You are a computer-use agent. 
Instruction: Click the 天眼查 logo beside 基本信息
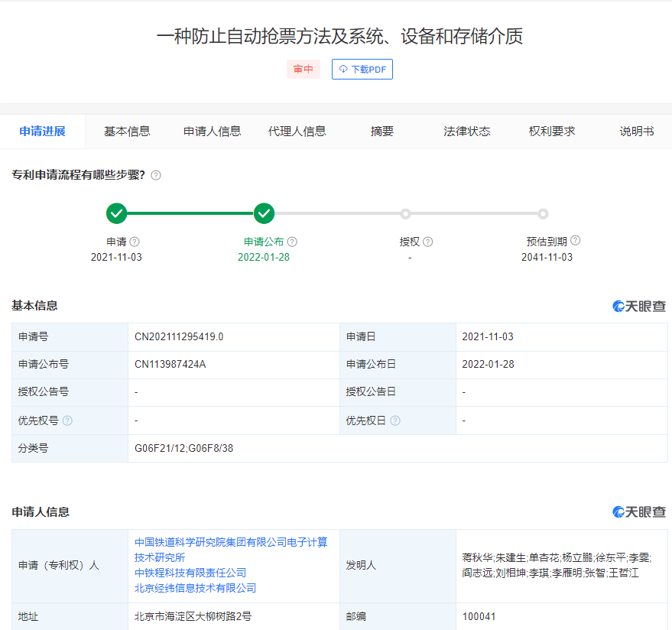(x=638, y=306)
